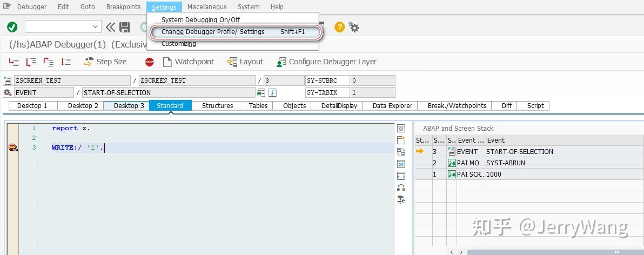Click breakpoint marker at code line 3
The height and width of the screenshot is (255, 644).
coord(13,148)
